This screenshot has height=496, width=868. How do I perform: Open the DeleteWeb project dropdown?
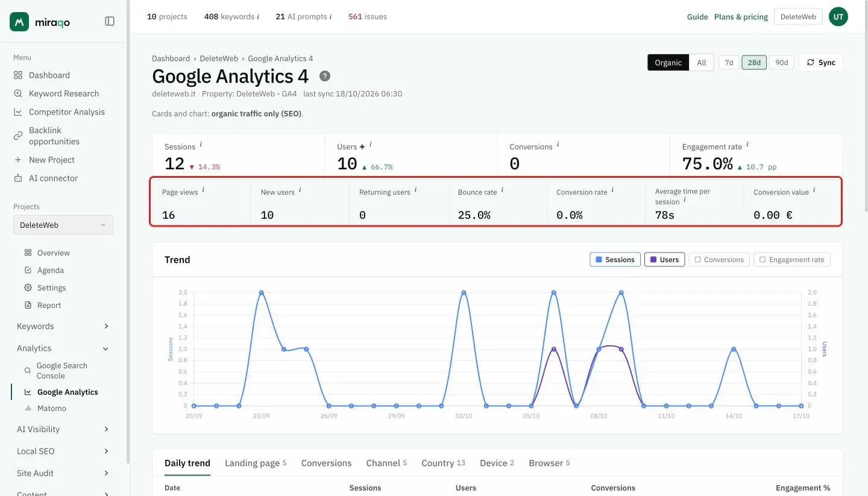click(x=63, y=225)
